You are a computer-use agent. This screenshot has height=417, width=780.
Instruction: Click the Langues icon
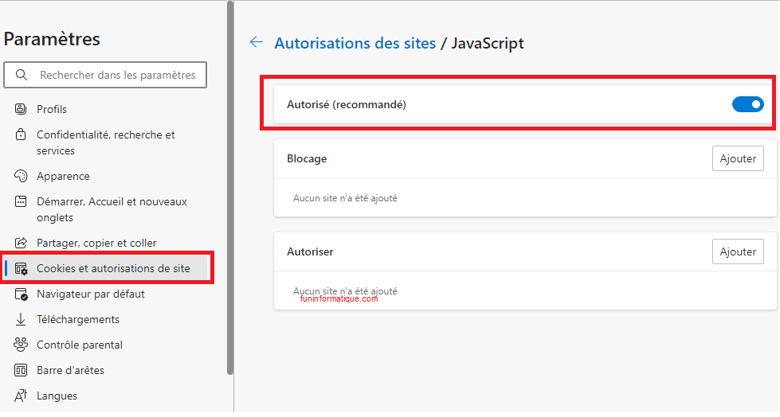pos(20,396)
